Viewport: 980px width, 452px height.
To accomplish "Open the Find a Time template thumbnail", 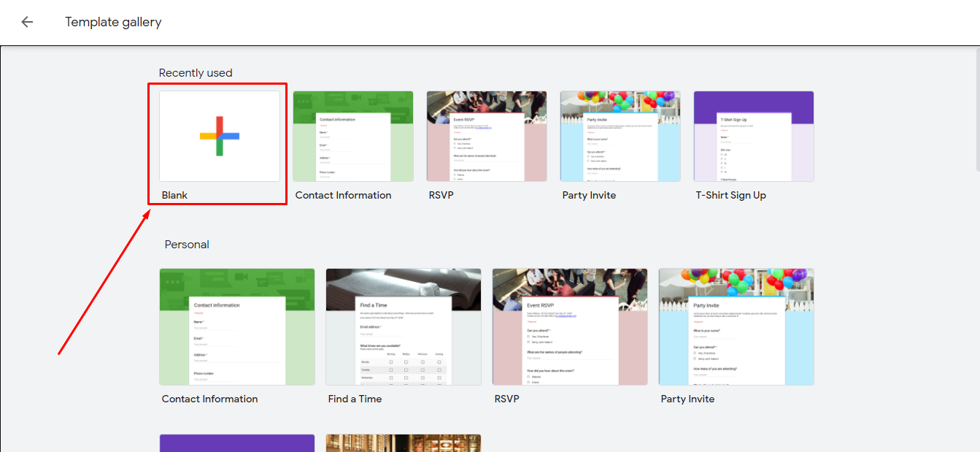I will pyautogui.click(x=404, y=326).
